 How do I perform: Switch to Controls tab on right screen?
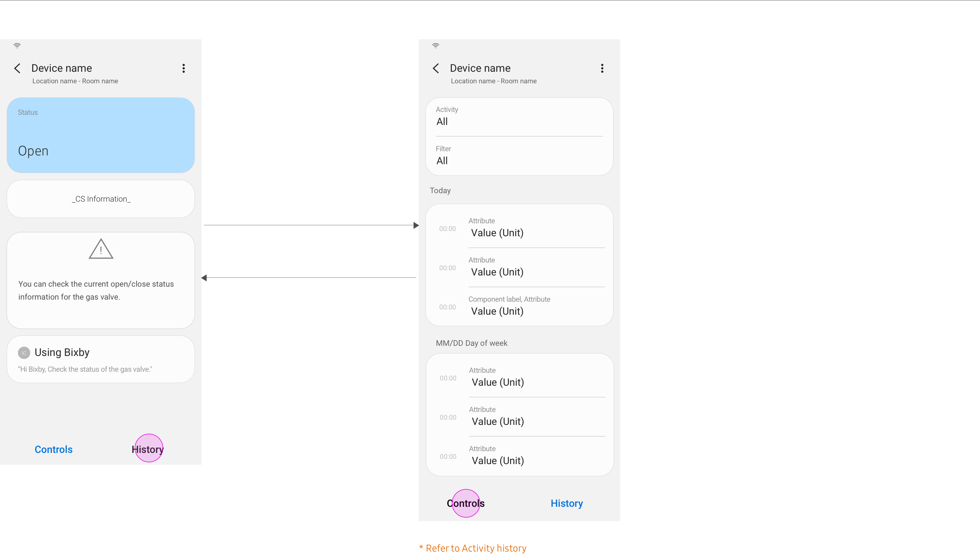click(x=465, y=503)
